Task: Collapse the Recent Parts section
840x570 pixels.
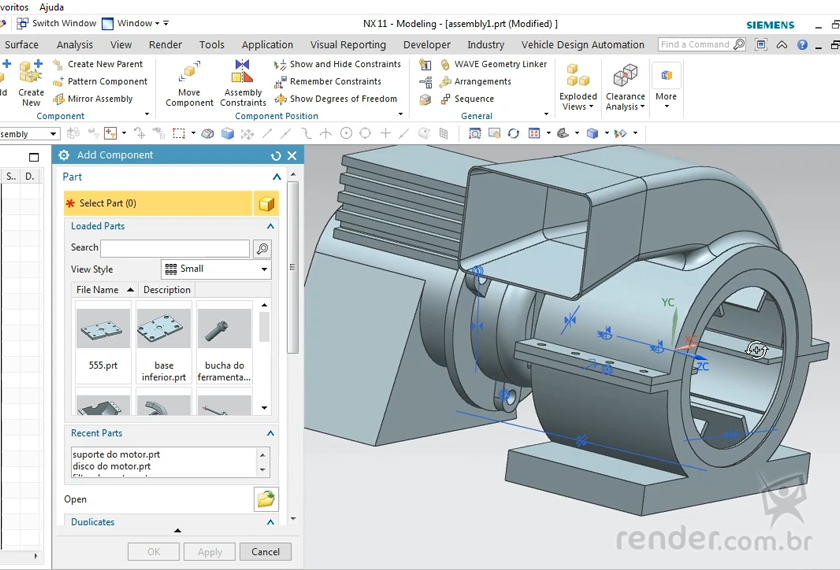Action: [x=270, y=433]
